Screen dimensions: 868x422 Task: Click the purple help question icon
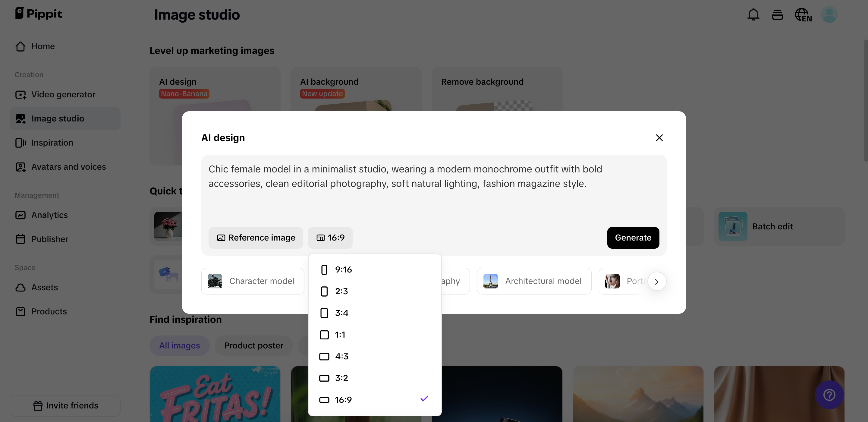(x=829, y=395)
